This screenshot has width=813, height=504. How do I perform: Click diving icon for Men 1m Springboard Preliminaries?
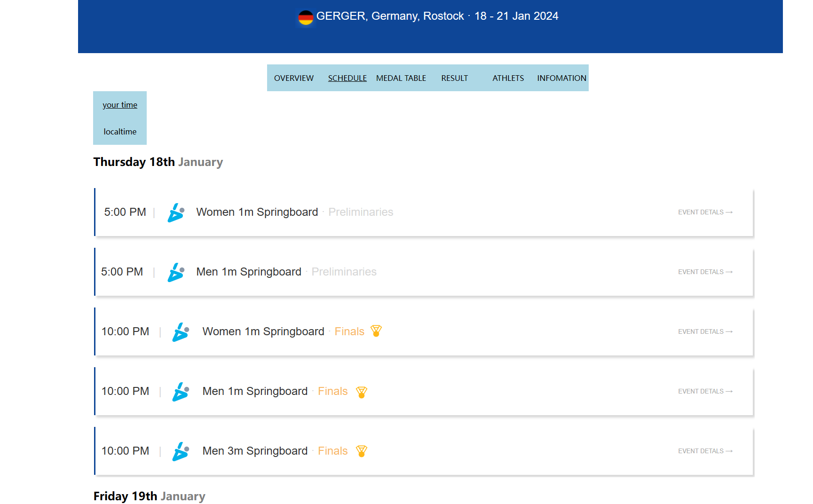(x=176, y=272)
